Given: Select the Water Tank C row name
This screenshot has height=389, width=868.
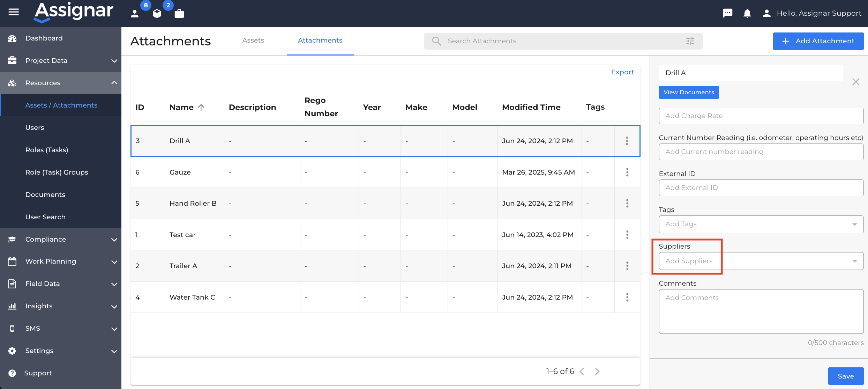Looking at the screenshot, I should pyautogui.click(x=192, y=297).
